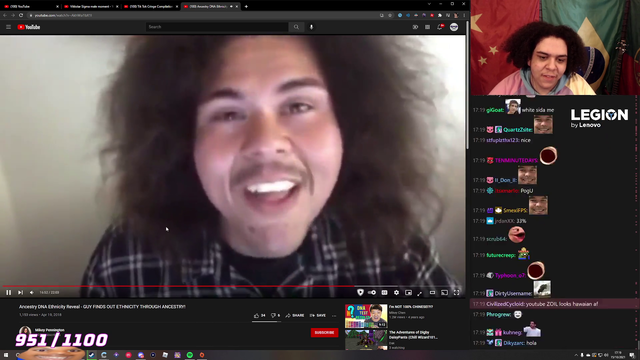This screenshot has width=640, height=360.
Task: Open the YouTube hamburger guide menu
Action: (8, 27)
